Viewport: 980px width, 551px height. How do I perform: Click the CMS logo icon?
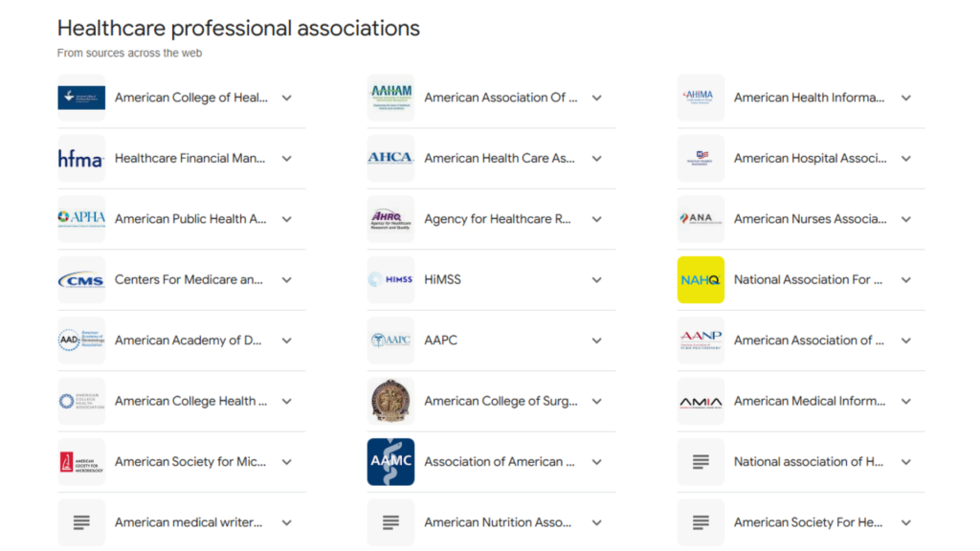coord(81,279)
